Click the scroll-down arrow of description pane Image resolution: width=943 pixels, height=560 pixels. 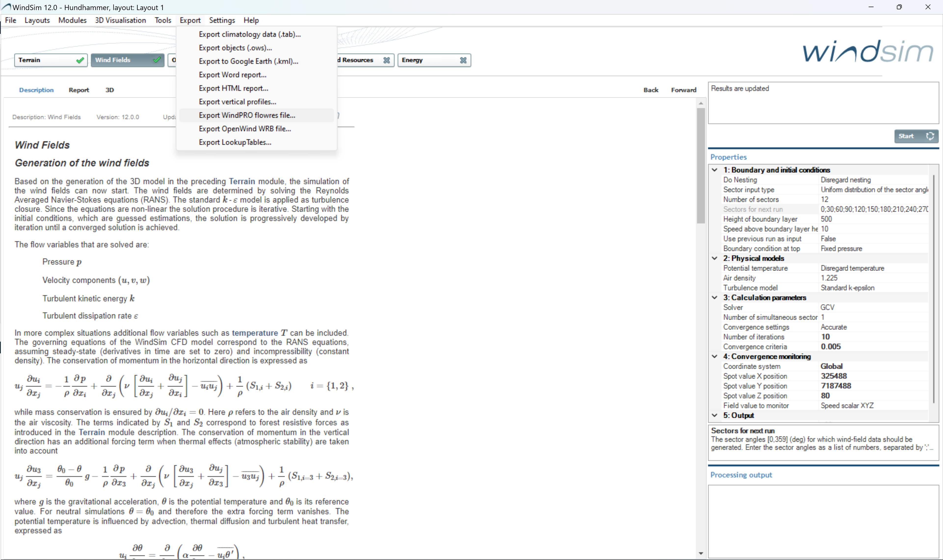[701, 554]
